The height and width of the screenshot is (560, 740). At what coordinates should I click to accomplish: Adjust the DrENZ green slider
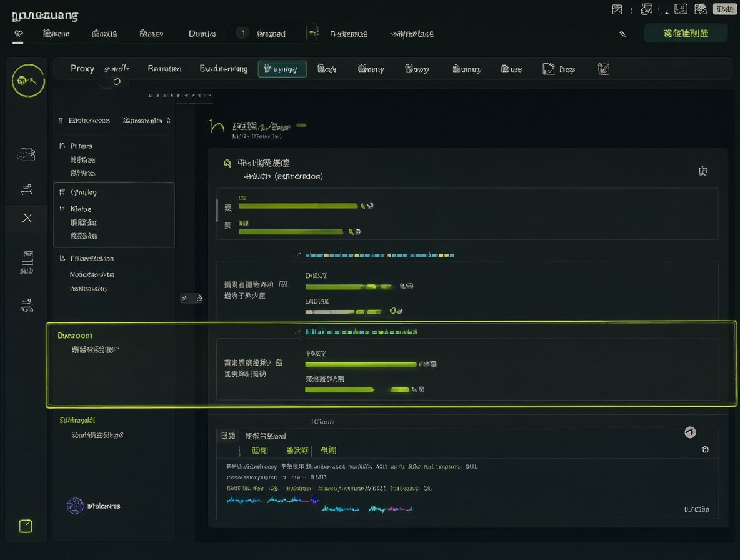click(x=348, y=287)
